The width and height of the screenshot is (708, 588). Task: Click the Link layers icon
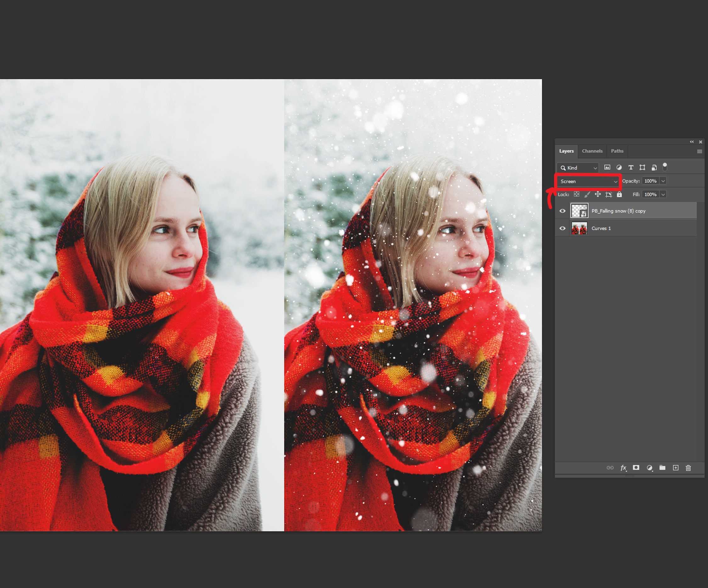[x=610, y=468]
